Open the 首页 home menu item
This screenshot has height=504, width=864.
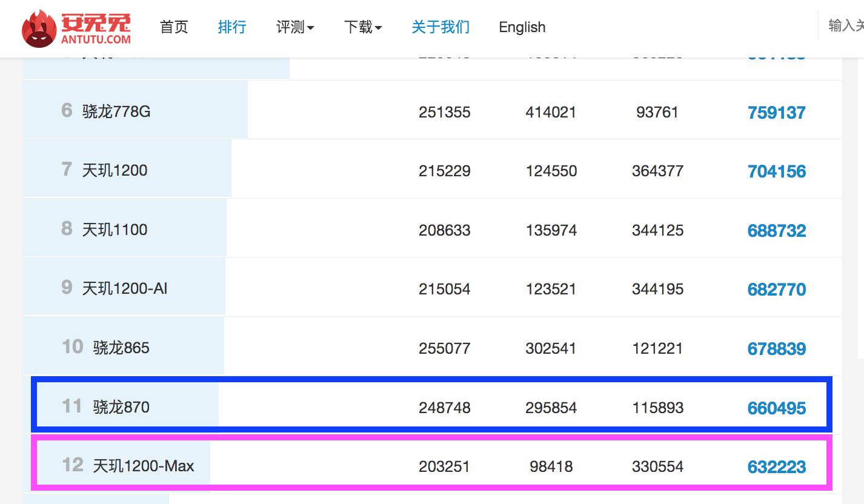174,27
